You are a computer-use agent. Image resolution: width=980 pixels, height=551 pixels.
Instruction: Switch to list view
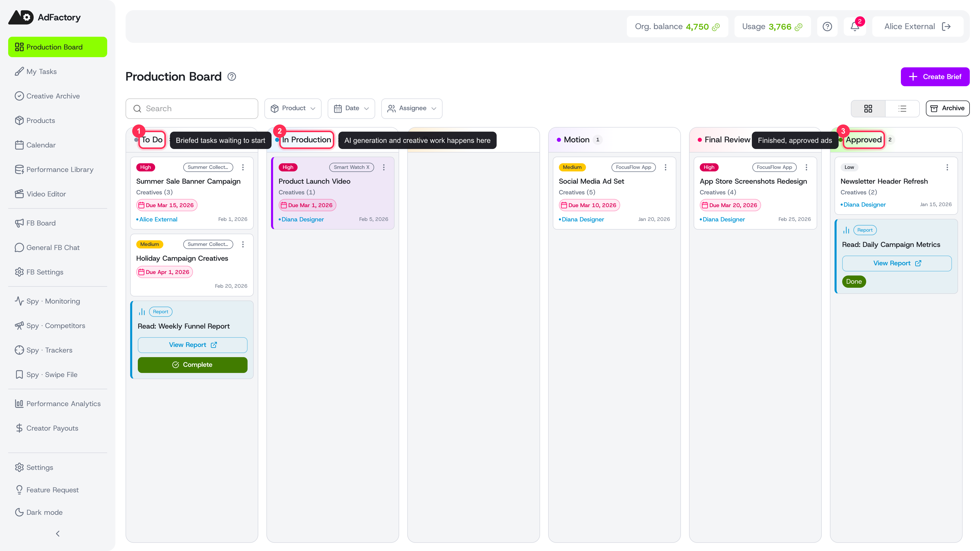click(902, 109)
